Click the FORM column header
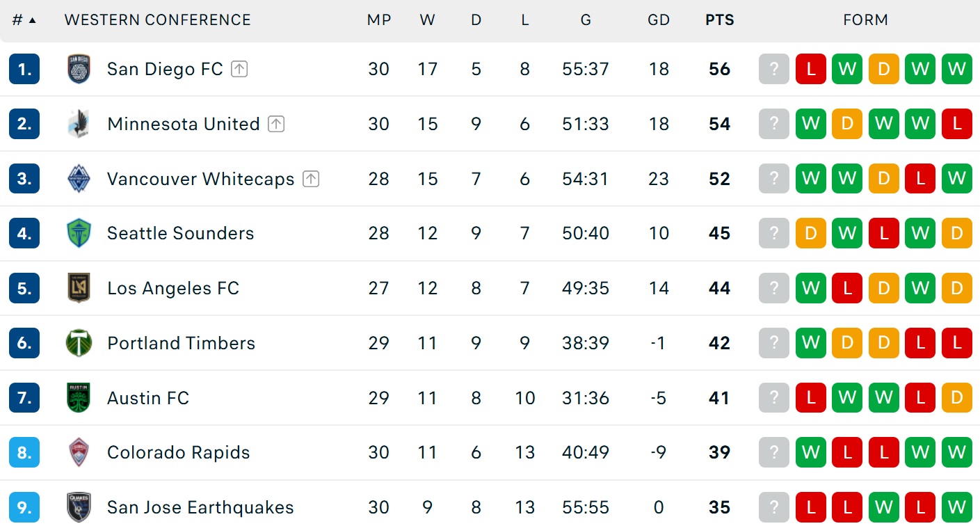 coord(866,20)
